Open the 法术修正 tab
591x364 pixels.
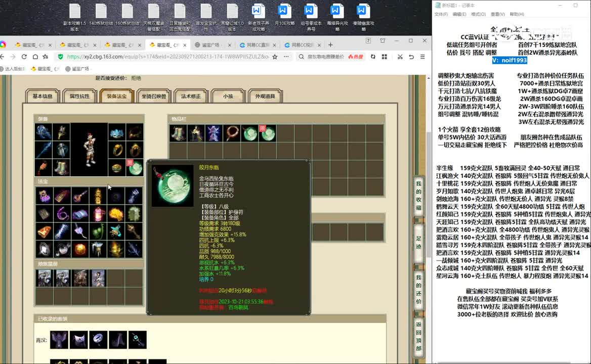click(191, 96)
